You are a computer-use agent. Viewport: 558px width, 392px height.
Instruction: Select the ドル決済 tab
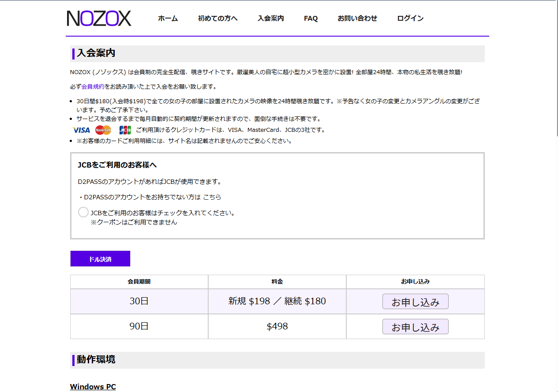click(x=100, y=259)
